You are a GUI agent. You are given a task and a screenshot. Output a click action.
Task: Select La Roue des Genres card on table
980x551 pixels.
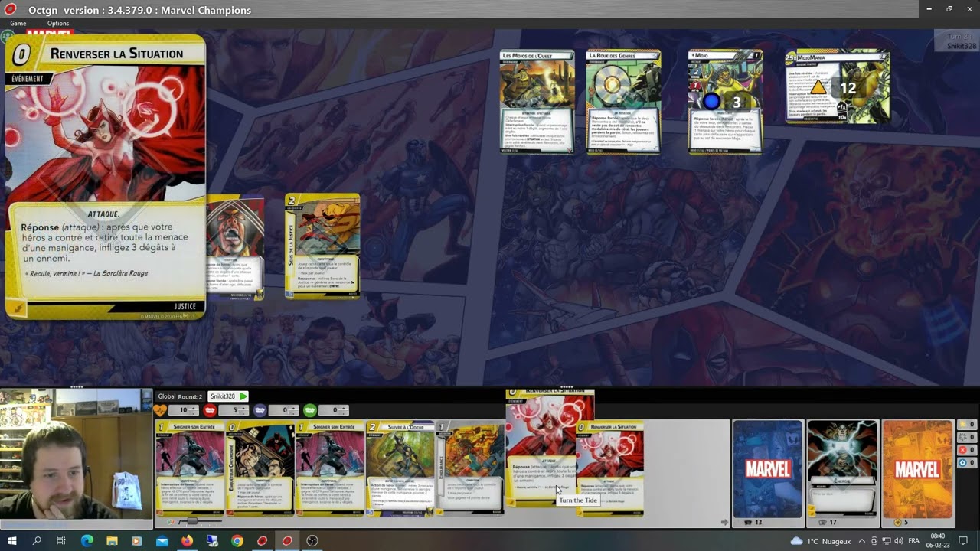click(623, 102)
